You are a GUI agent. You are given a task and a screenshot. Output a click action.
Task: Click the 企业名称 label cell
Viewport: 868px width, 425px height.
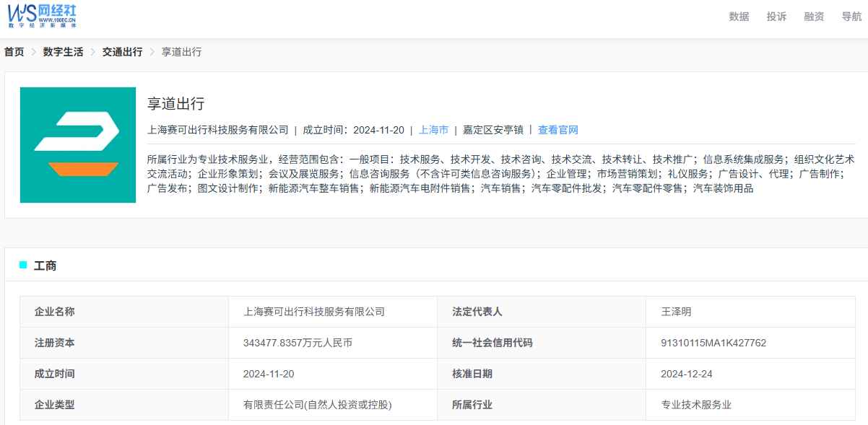[124, 312]
